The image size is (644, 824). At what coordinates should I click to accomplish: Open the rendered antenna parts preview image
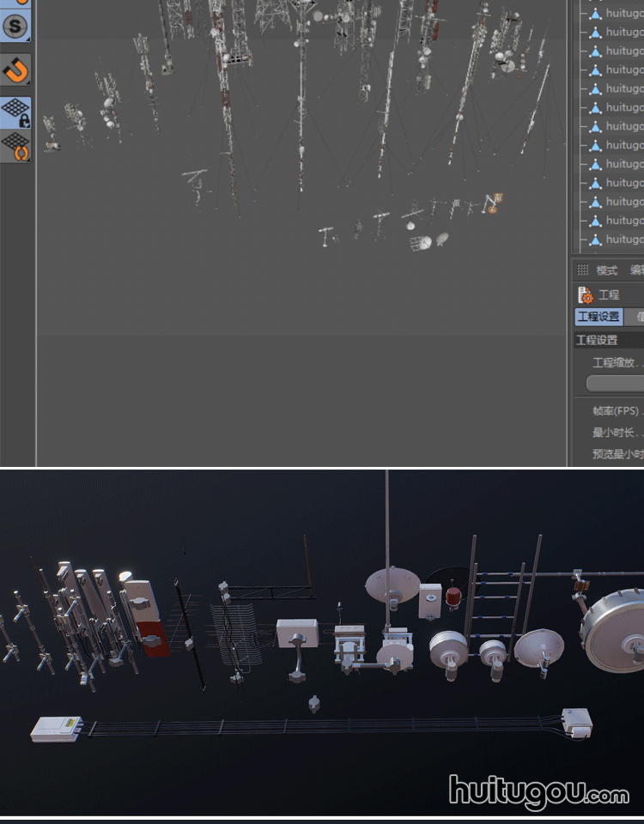tap(322, 643)
